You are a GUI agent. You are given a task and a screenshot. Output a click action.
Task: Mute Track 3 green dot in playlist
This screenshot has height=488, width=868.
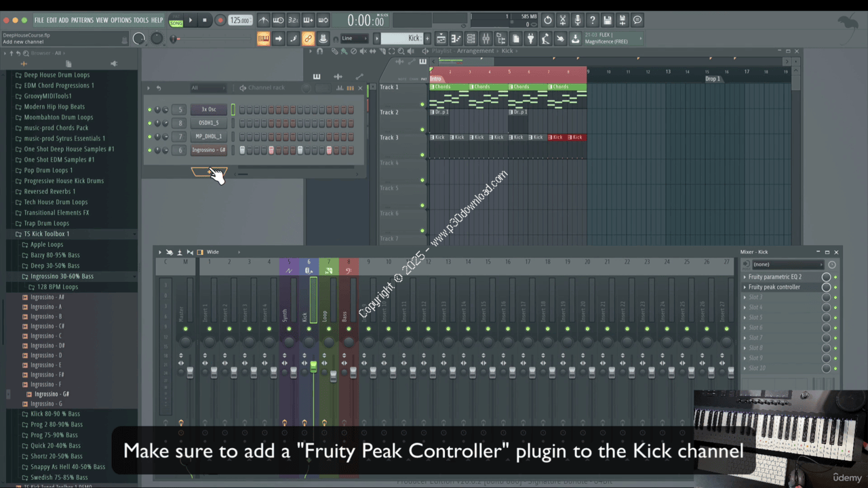click(422, 155)
